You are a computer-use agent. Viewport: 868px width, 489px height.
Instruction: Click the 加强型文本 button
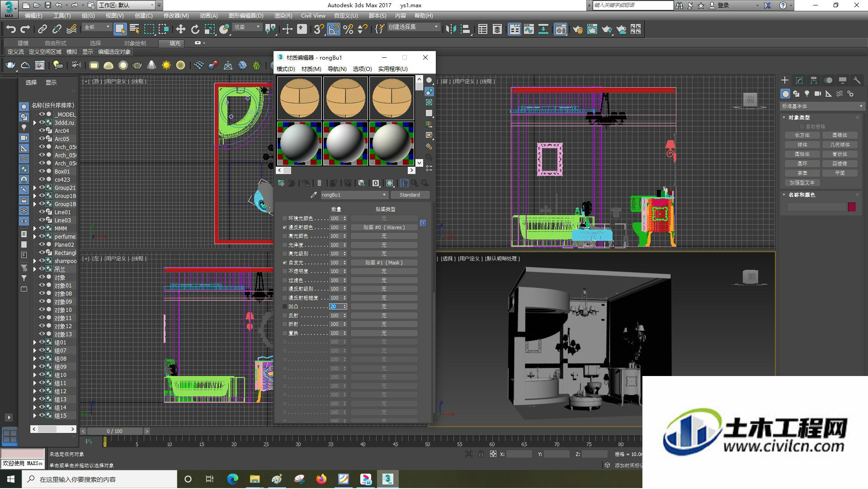[802, 183]
